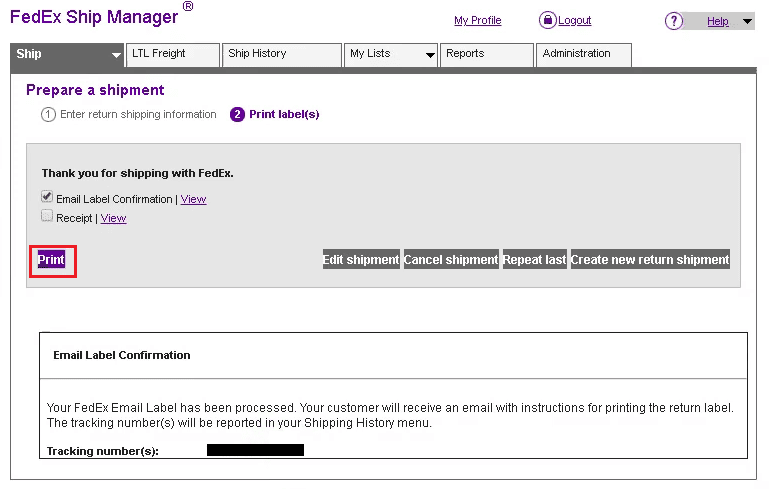769x495 pixels.
Task: Click the Print button
Action: (x=51, y=260)
